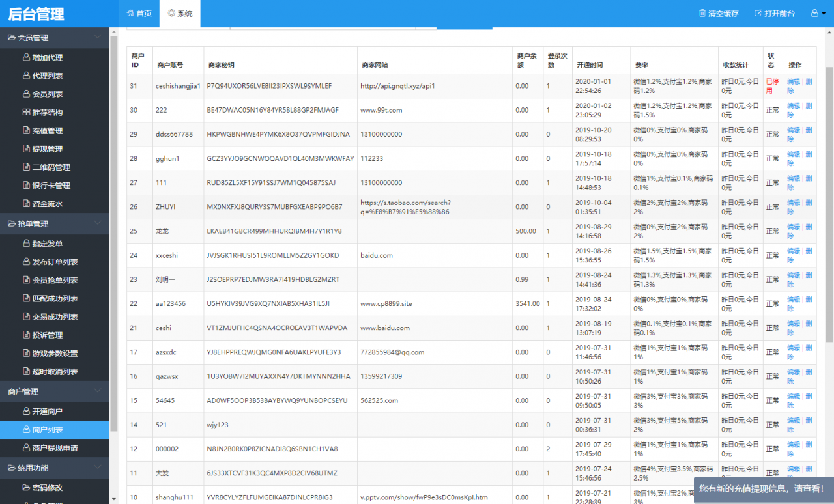
Task: Click the 游戏参数设置 document icon
Action: (26, 353)
